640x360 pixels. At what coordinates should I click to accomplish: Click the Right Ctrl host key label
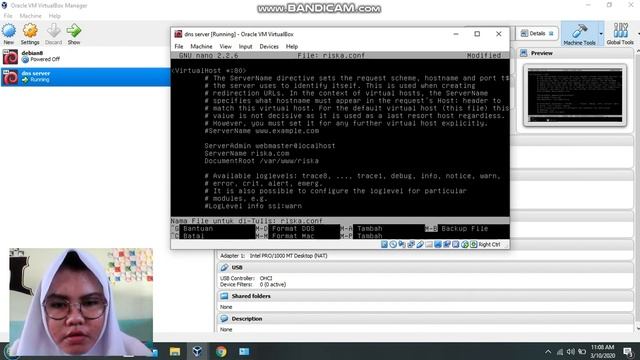pyautogui.click(x=489, y=244)
